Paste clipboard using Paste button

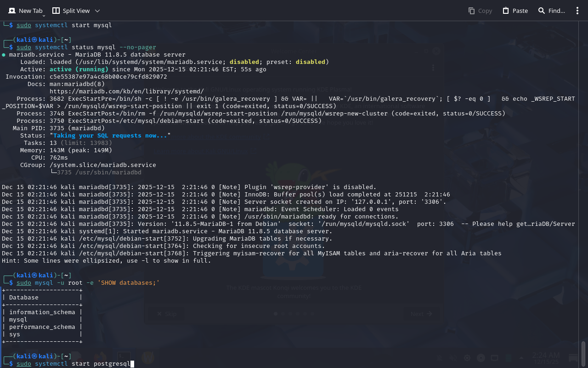tap(515, 11)
